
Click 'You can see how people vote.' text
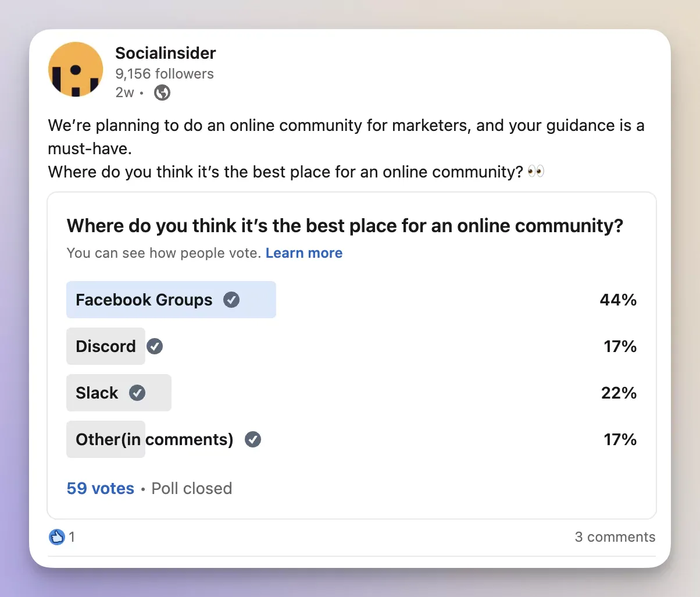pyautogui.click(x=164, y=253)
